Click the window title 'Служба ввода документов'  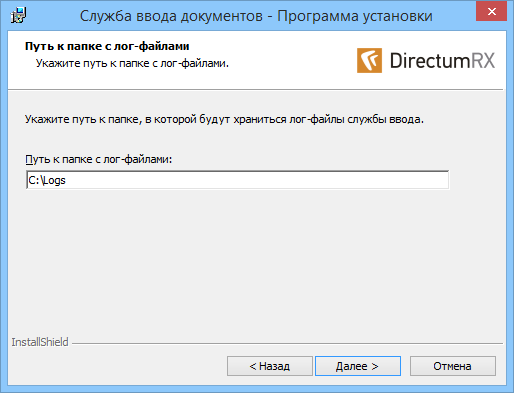tap(171, 16)
